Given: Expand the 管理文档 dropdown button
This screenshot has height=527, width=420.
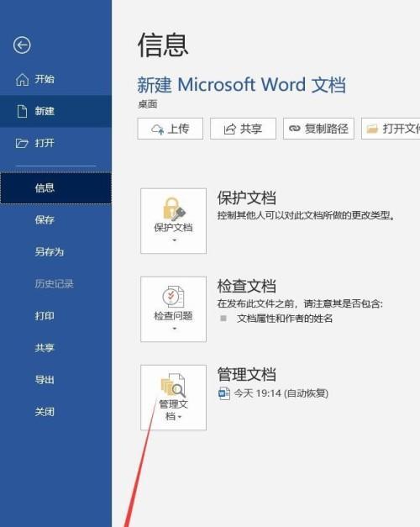Looking at the screenshot, I should (x=173, y=398).
